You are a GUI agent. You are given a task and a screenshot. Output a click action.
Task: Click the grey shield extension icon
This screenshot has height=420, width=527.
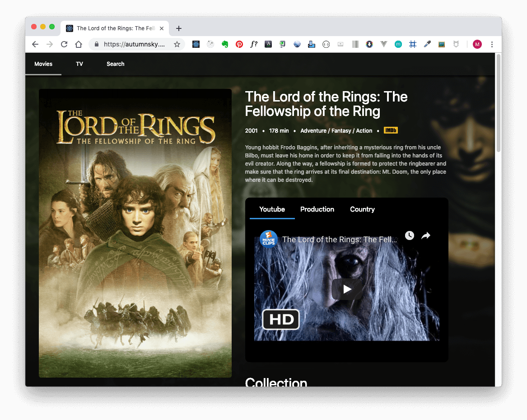456,44
